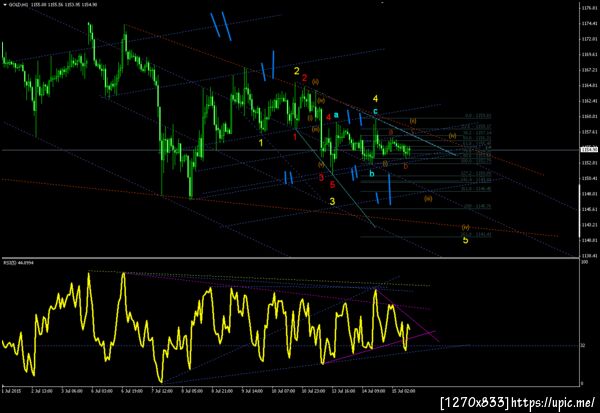
Task: Click the 1138.41 price axis label
Action: click(590, 256)
